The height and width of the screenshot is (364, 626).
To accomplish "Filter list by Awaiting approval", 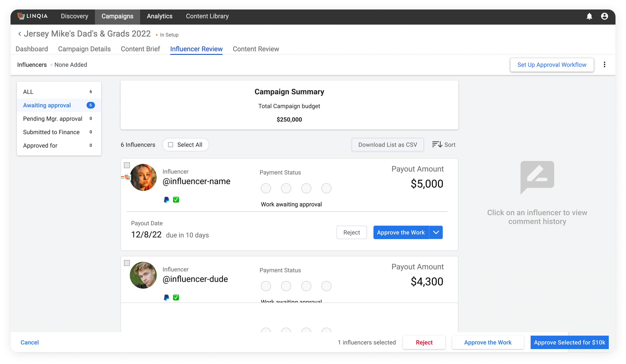I will tap(47, 105).
